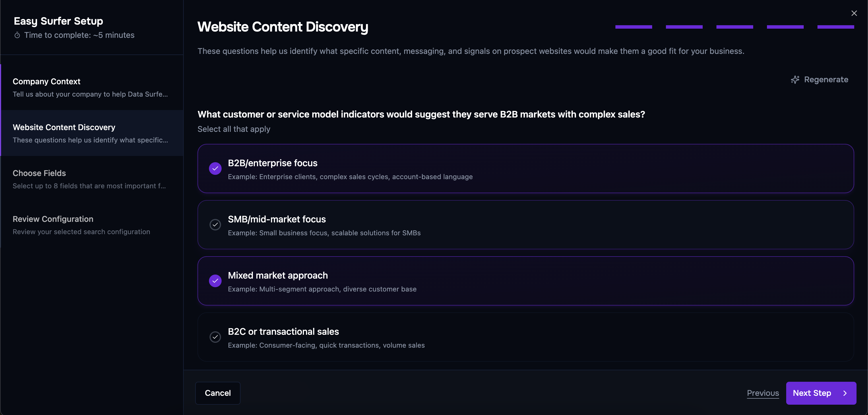The image size is (868, 415).
Task: Click the Next Step button
Action: pyautogui.click(x=812, y=393)
